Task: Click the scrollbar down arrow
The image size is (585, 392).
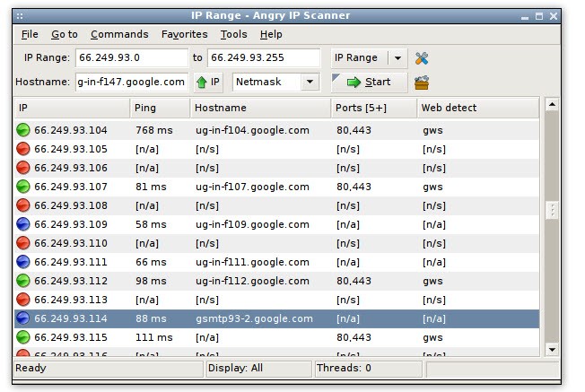Action: tap(552, 350)
